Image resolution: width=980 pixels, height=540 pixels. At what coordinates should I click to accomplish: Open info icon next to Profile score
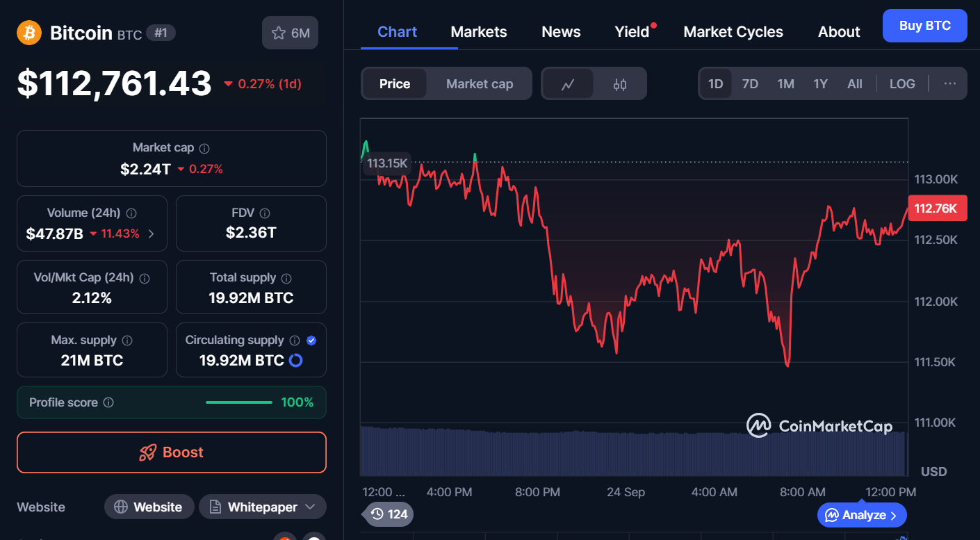point(108,402)
